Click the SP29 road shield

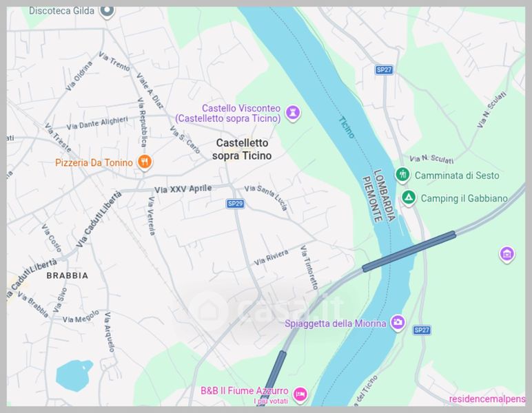(236, 204)
